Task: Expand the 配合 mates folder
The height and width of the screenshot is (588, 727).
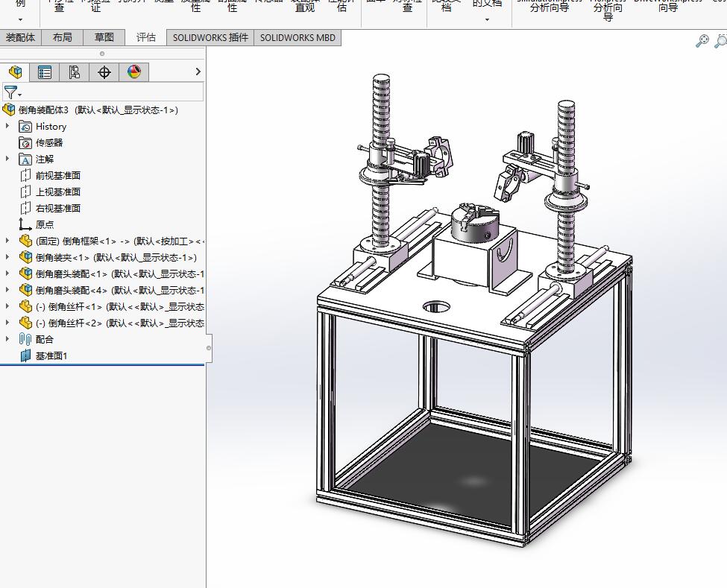Action: tap(7, 338)
